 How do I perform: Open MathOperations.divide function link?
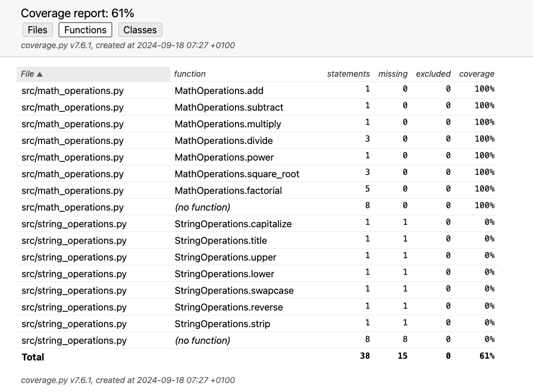[224, 141]
